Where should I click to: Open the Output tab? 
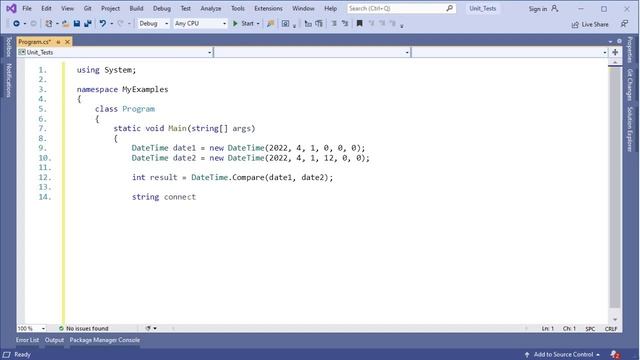pyautogui.click(x=54, y=340)
